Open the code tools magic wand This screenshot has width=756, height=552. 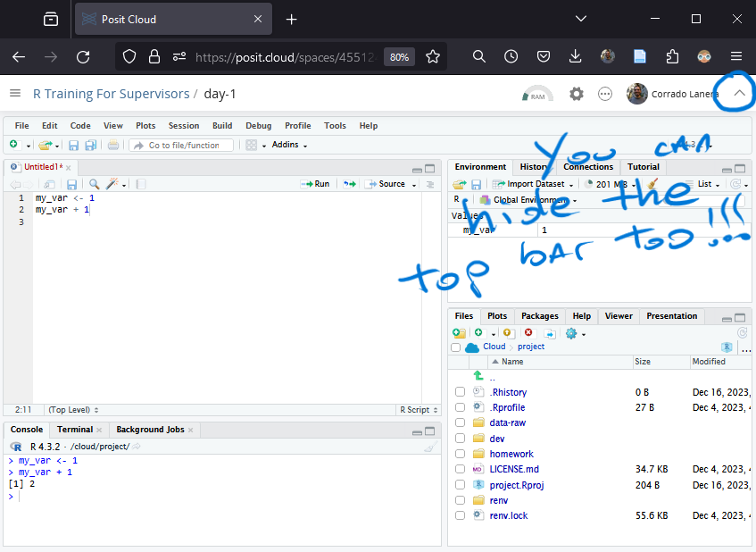click(112, 184)
